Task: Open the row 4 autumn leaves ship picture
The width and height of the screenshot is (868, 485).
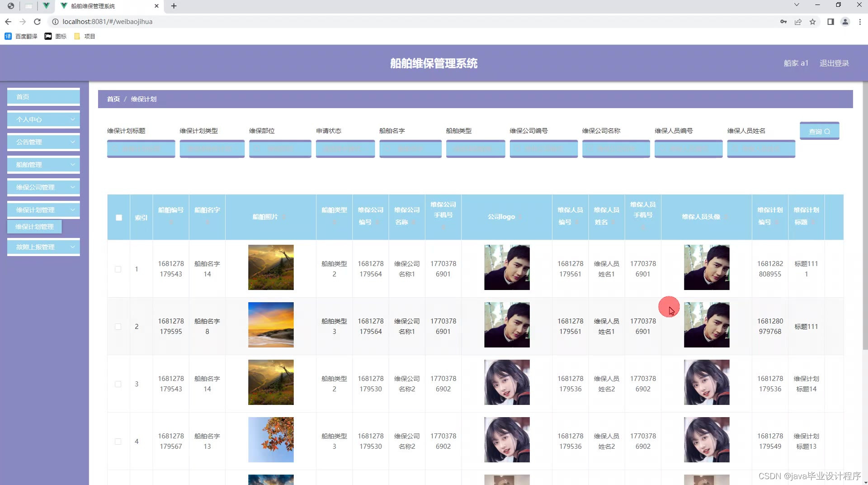Action: pos(271,440)
